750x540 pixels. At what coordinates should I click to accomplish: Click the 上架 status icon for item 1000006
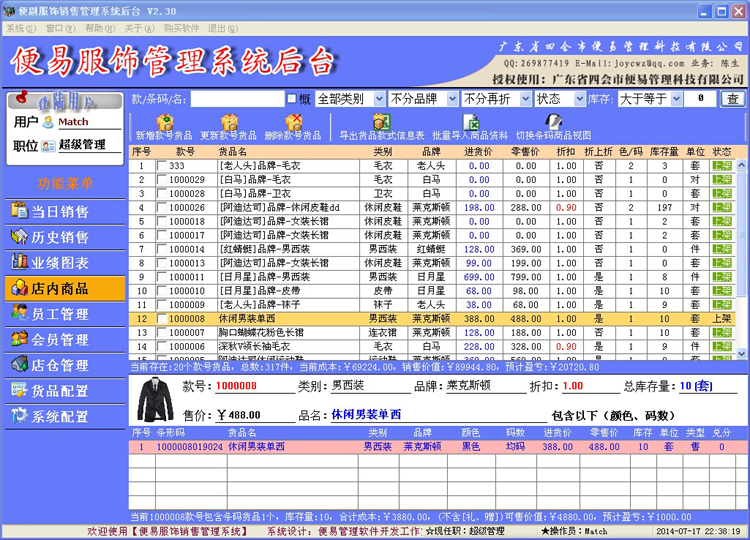click(722, 346)
